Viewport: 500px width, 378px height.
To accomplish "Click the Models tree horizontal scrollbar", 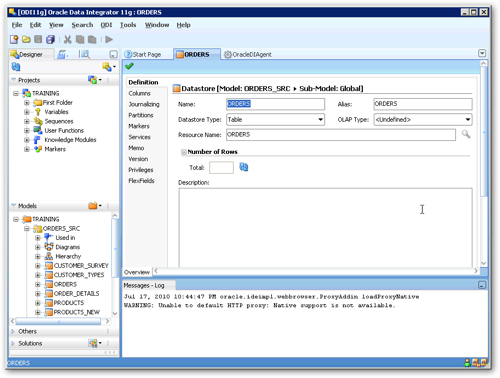I will coord(59,321).
